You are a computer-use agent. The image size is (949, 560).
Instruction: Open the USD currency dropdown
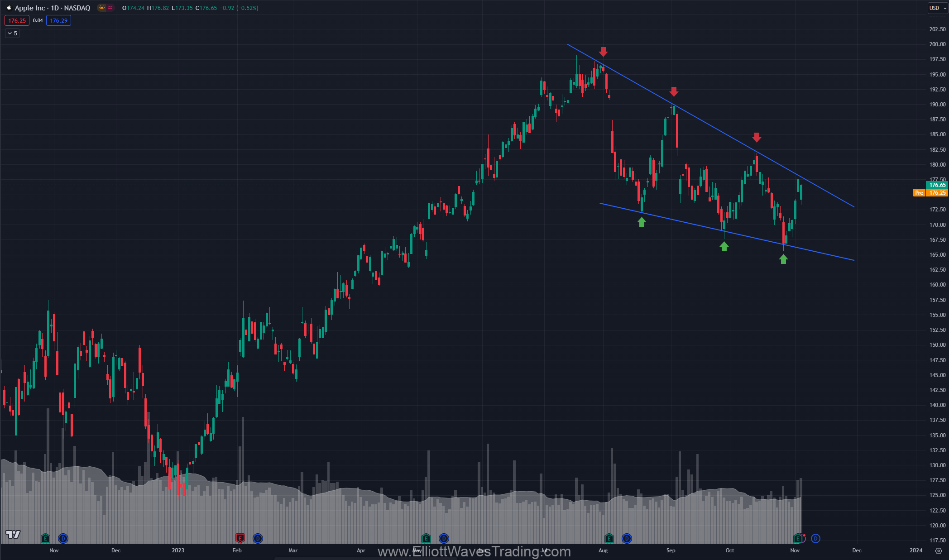point(937,8)
